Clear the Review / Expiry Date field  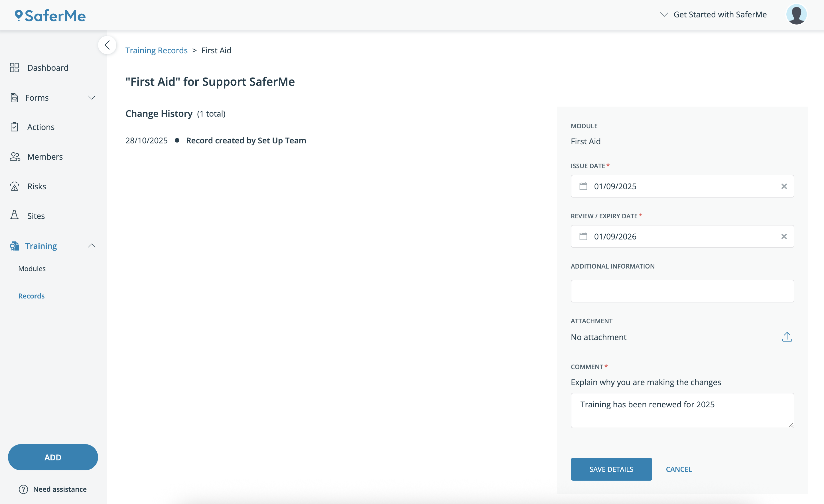(784, 236)
